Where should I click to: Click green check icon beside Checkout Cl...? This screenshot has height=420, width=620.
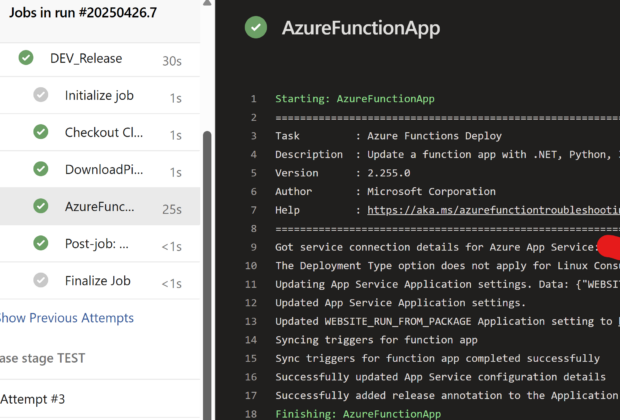(x=41, y=132)
